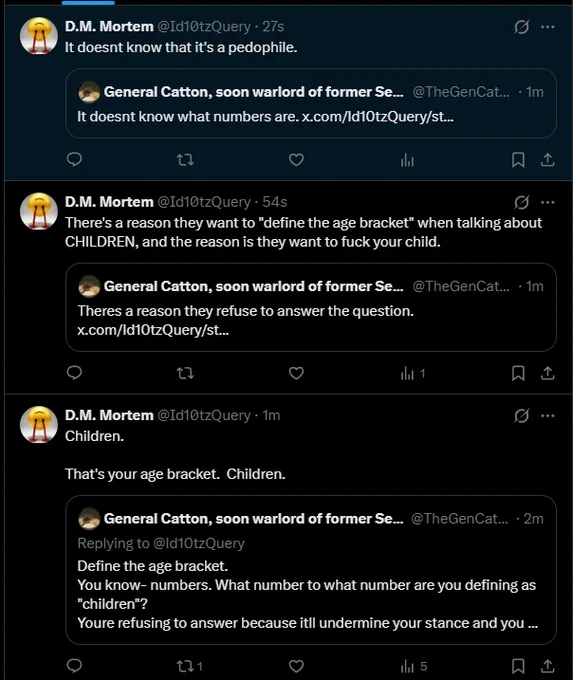Open more options on the top tweet

click(548, 27)
